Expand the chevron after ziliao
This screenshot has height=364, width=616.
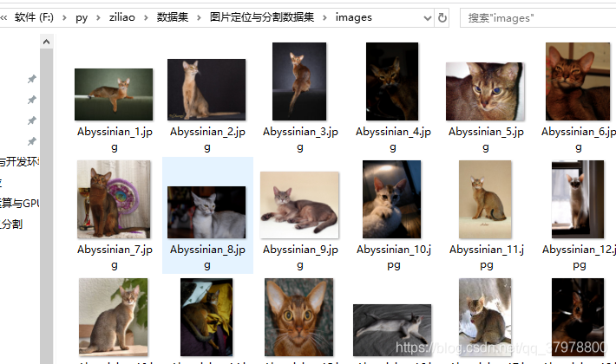[146, 17]
